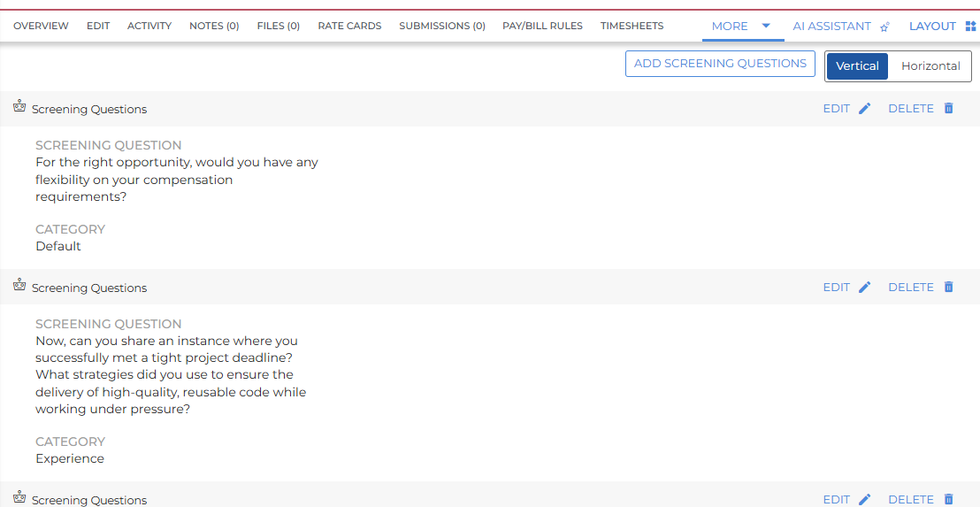The height and width of the screenshot is (507, 980).
Task: Open Pay/Bill Rules tab
Action: pos(542,27)
